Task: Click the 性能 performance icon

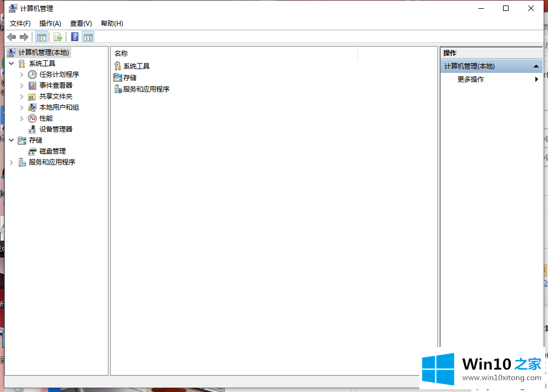Action: 32,118
